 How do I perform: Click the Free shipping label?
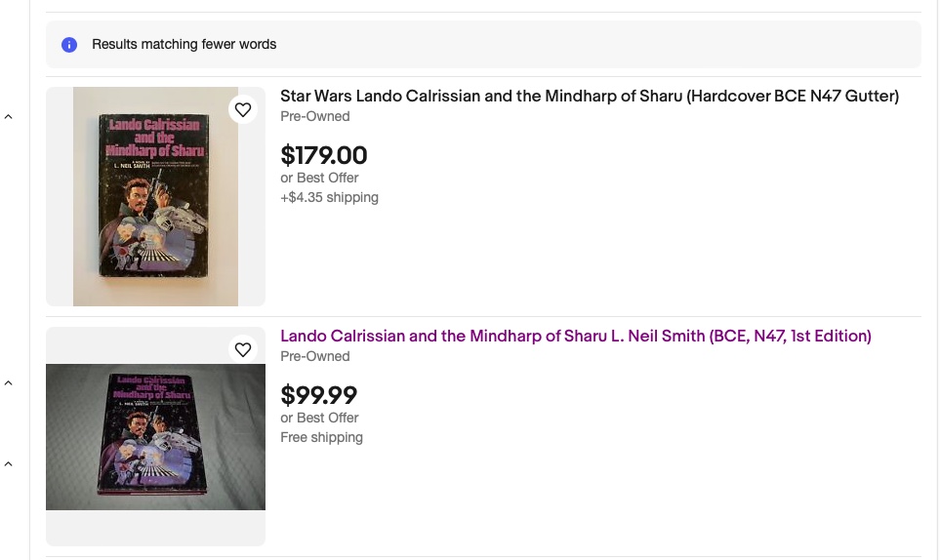(x=321, y=437)
